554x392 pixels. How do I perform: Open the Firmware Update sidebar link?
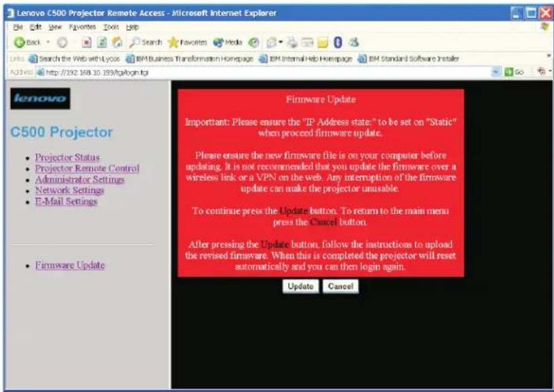[x=70, y=265]
